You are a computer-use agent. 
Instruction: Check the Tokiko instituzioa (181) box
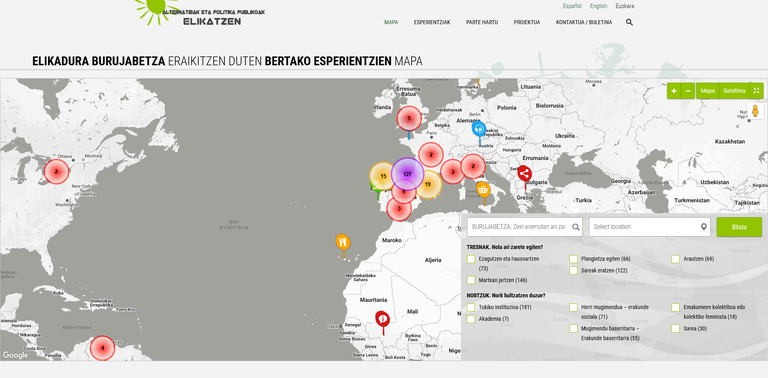(x=471, y=307)
